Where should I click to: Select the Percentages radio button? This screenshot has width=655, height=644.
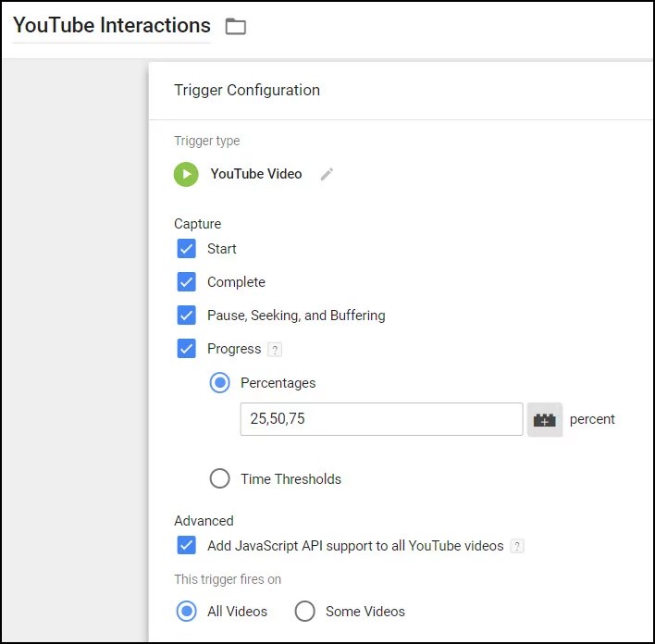click(220, 382)
